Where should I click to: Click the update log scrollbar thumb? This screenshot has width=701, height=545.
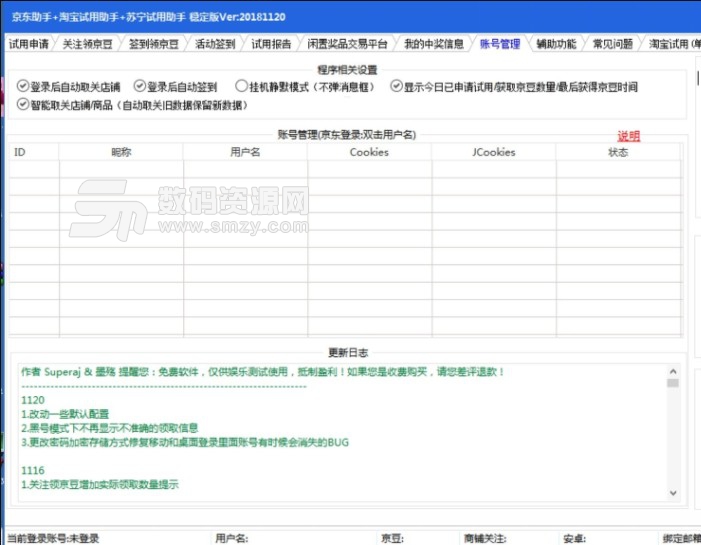pos(673,383)
